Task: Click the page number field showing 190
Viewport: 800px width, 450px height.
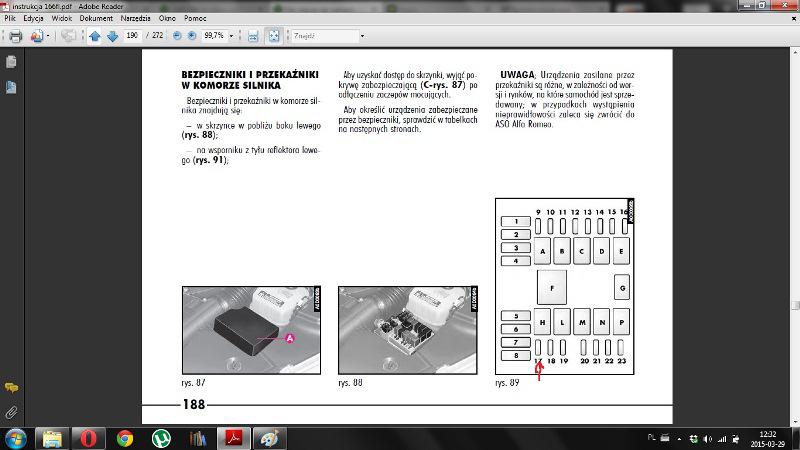Action: click(132, 35)
